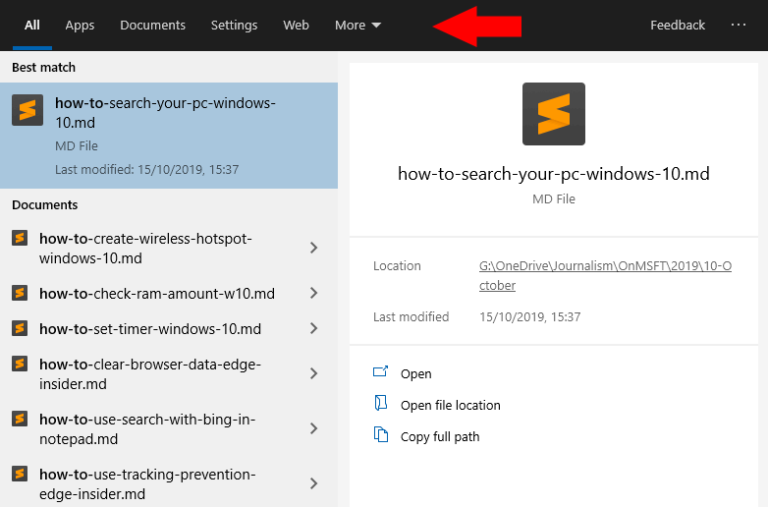
Task: Click the Best match Sublime Text file icon
Action: click(27, 110)
